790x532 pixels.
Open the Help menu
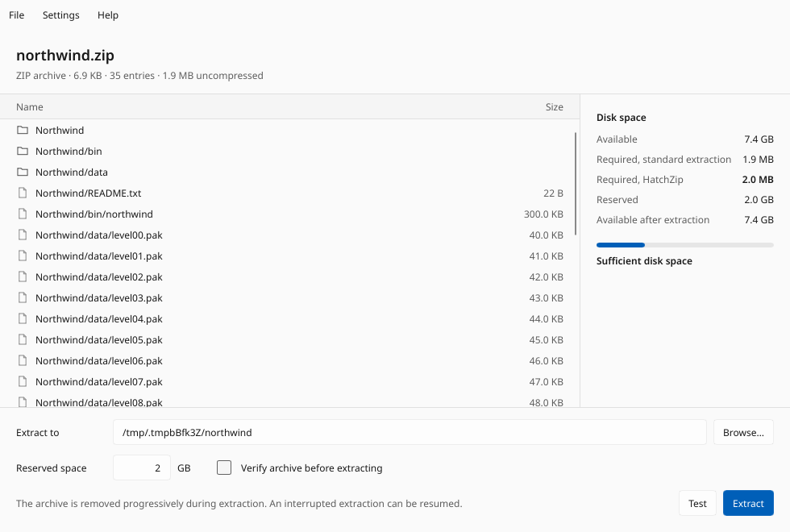pos(108,15)
